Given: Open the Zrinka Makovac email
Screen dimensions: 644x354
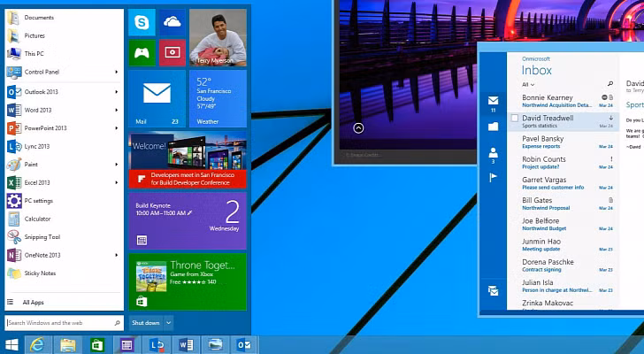Looking at the screenshot, I should (563, 304).
